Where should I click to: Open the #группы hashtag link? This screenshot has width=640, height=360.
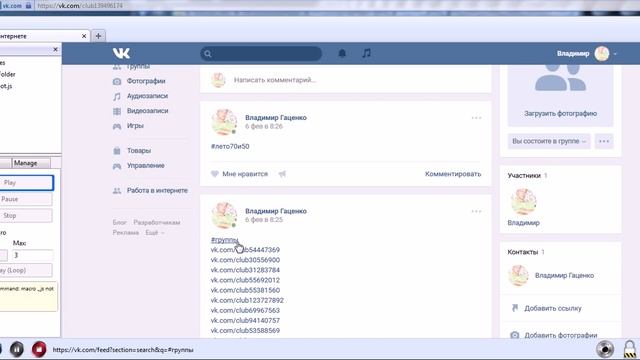(x=224, y=240)
